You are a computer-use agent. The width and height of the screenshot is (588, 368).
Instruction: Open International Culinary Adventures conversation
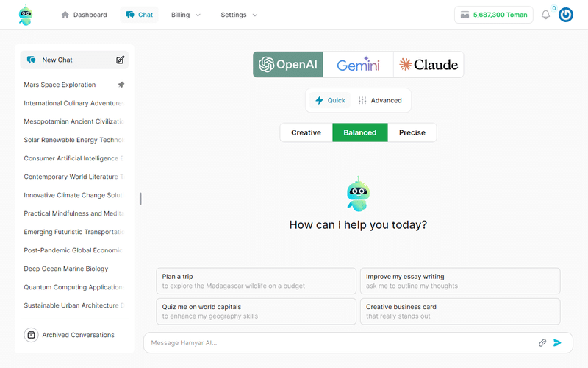pos(74,103)
